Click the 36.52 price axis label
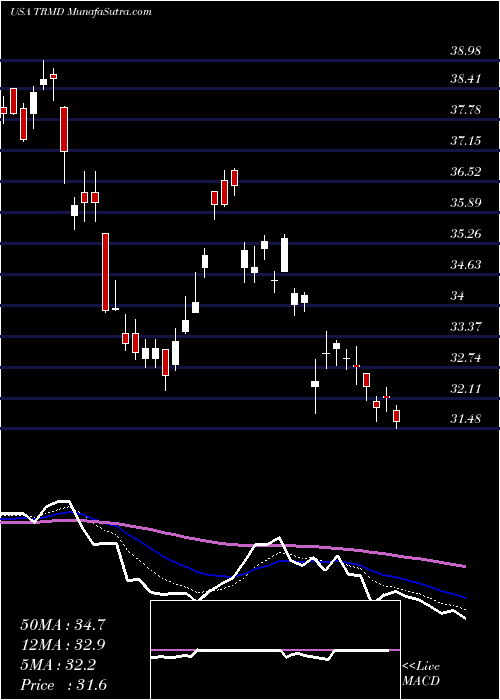Screen dimensions: 500x700 (466, 172)
